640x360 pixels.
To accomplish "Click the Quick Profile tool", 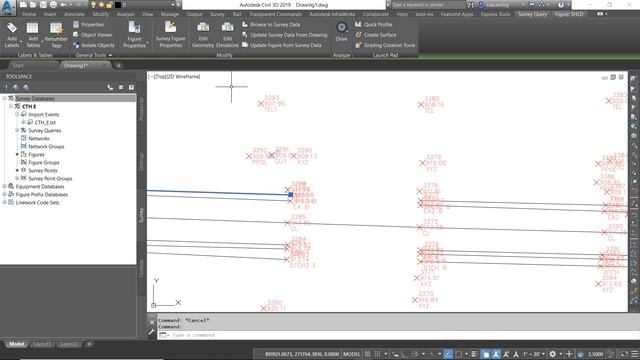I will (x=373, y=24).
